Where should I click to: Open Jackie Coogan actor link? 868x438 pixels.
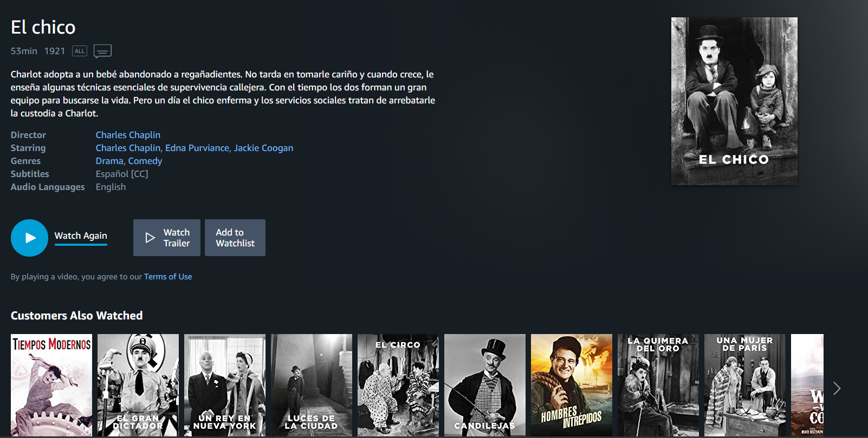pyautogui.click(x=263, y=148)
